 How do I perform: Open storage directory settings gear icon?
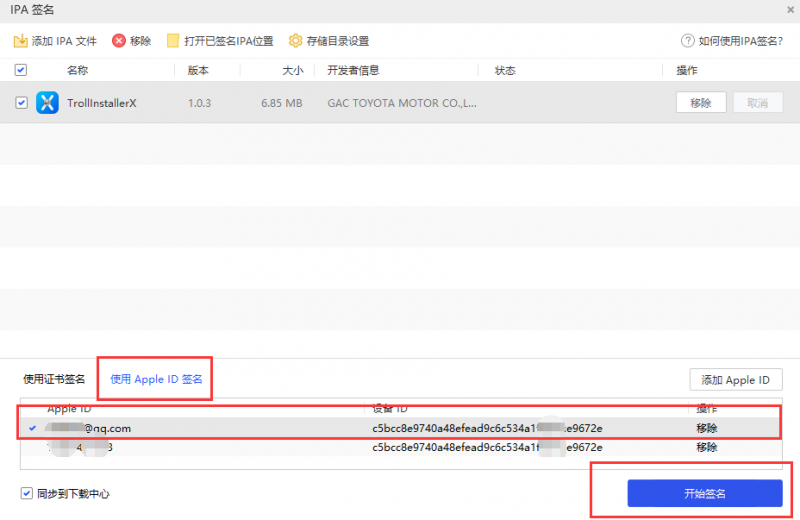click(x=295, y=41)
